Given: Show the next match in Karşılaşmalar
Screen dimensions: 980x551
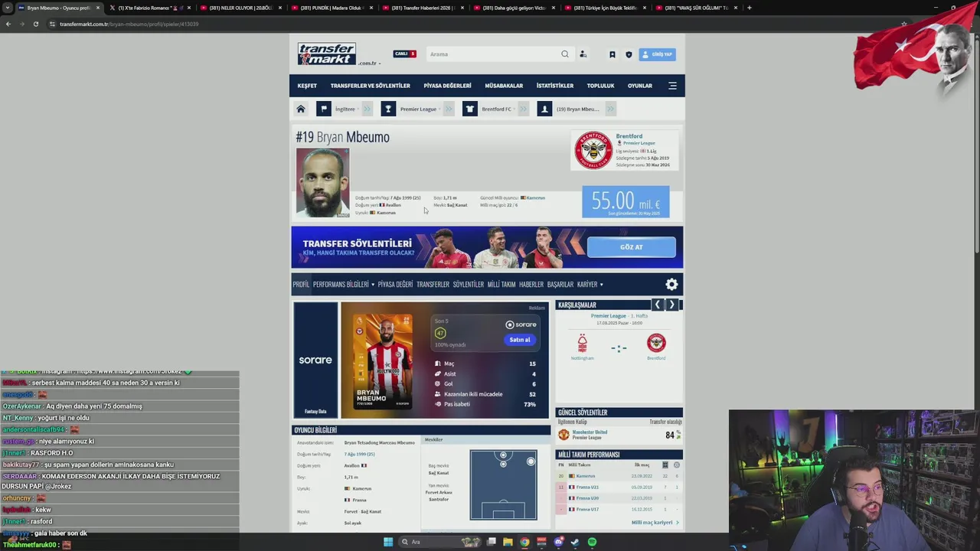Looking at the screenshot, I should coord(671,305).
